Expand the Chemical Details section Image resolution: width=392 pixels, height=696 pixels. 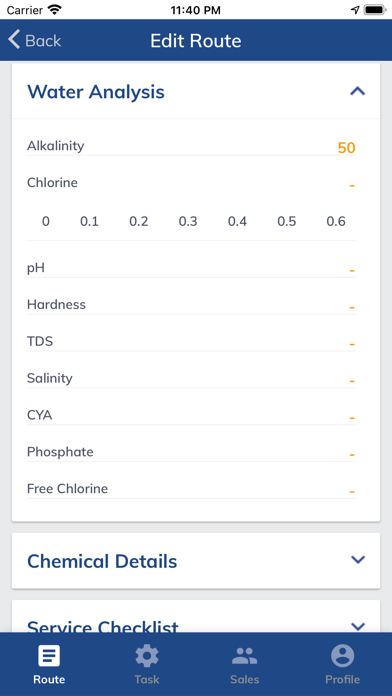click(358, 560)
